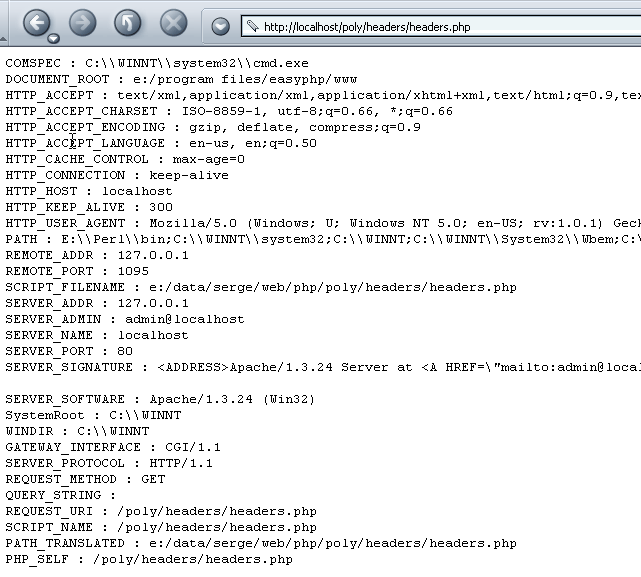Image resolution: width=641 pixels, height=577 pixels.
Task: Click the Back navigation button
Action: pos(35,22)
